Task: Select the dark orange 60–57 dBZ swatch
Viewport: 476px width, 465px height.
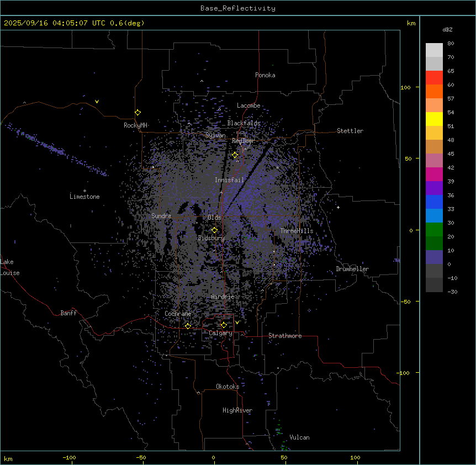Action: click(434, 91)
